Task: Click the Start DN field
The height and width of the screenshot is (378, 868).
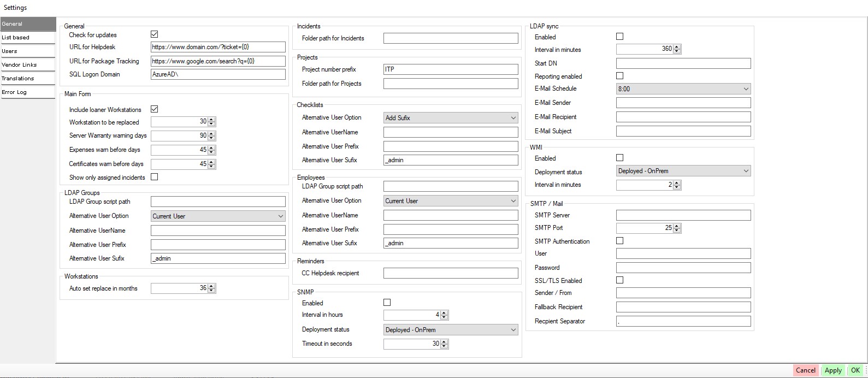Action: [x=683, y=63]
